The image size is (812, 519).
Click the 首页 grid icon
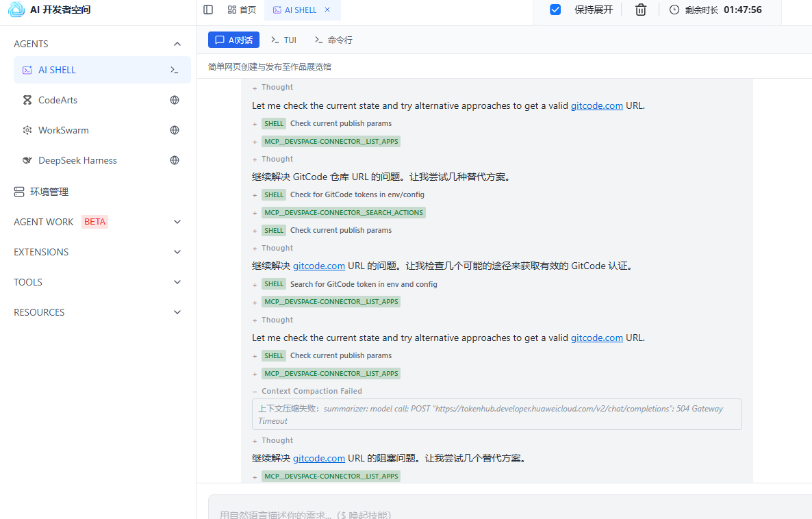coord(232,10)
